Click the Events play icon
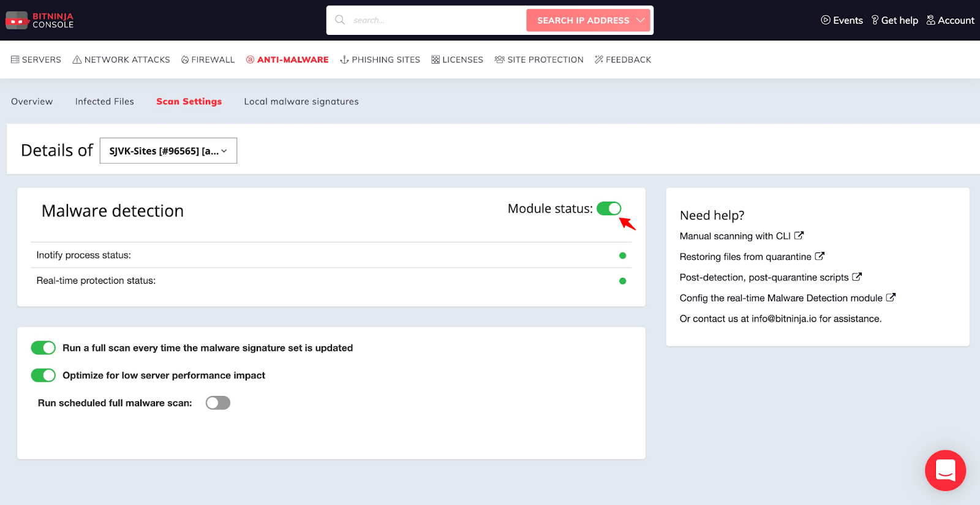 (x=826, y=20)
